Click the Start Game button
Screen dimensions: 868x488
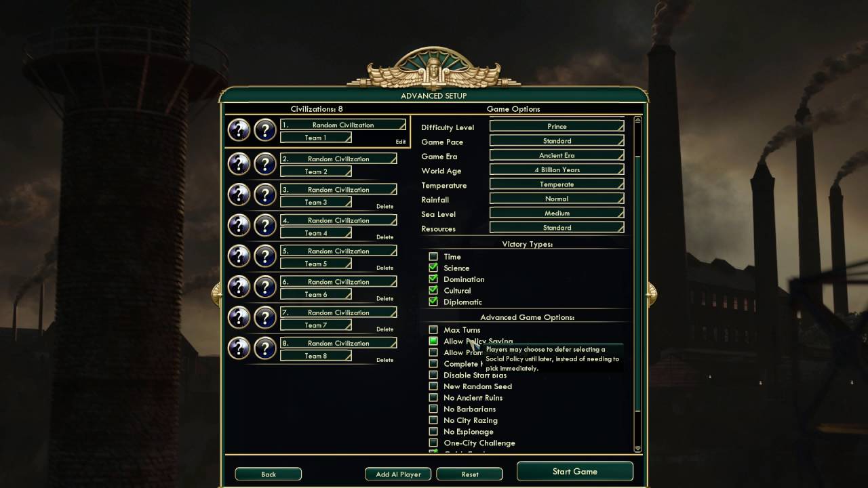tap(575, 471)
